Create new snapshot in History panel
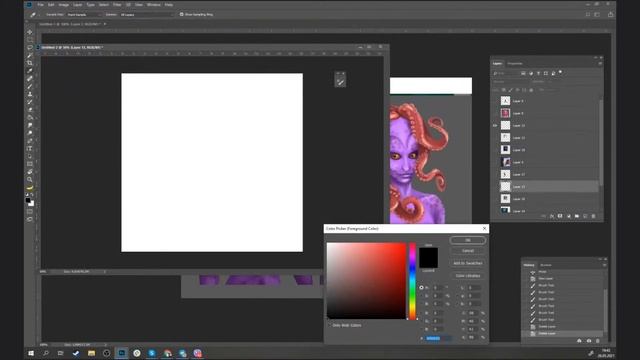This screenshot has height=360, width=640. click(589, 341)
